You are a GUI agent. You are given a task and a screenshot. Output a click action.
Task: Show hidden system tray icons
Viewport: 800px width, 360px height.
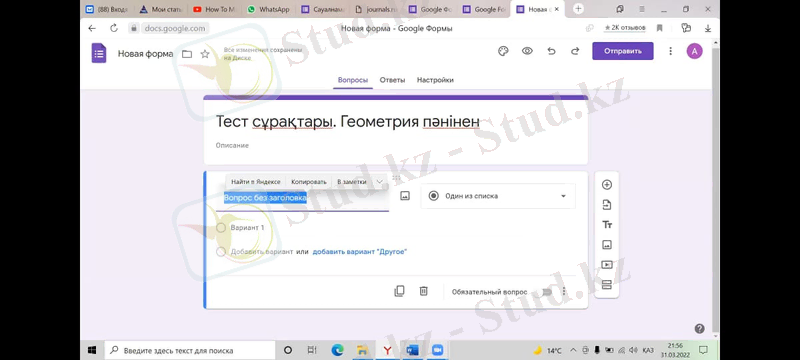572,350
